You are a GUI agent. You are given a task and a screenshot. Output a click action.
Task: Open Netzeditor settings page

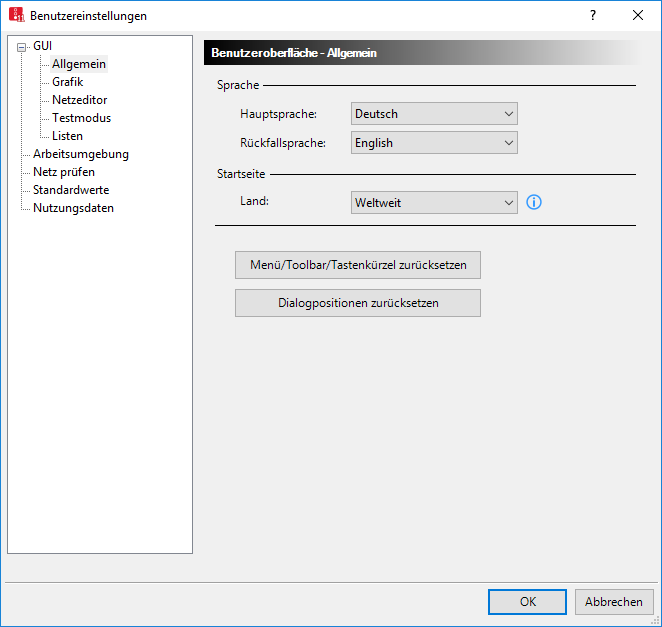pos(80,100)
